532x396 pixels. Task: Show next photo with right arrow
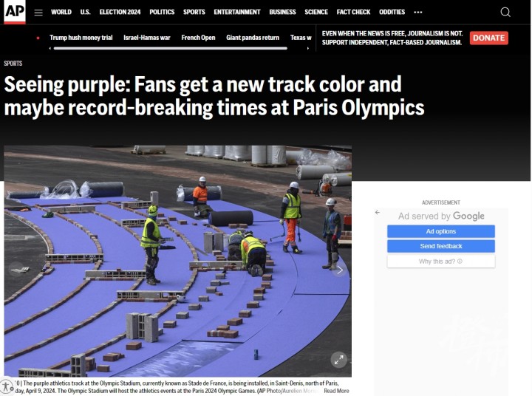pos(340,270)
